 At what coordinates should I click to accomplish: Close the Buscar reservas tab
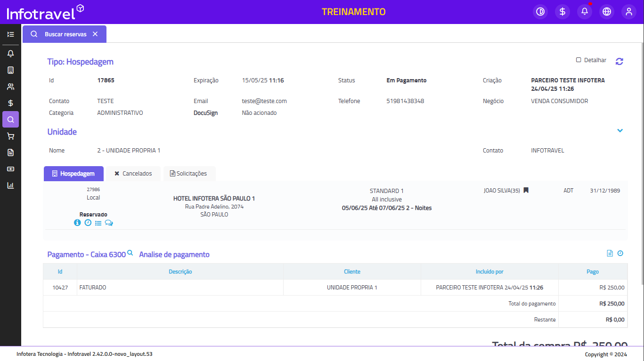pos(95,34)
